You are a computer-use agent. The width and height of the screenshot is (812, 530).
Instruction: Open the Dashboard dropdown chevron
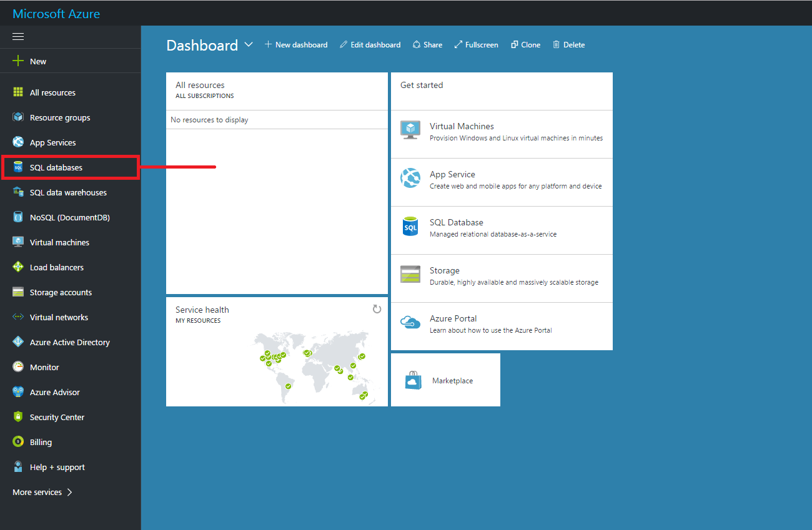point(249,45)
